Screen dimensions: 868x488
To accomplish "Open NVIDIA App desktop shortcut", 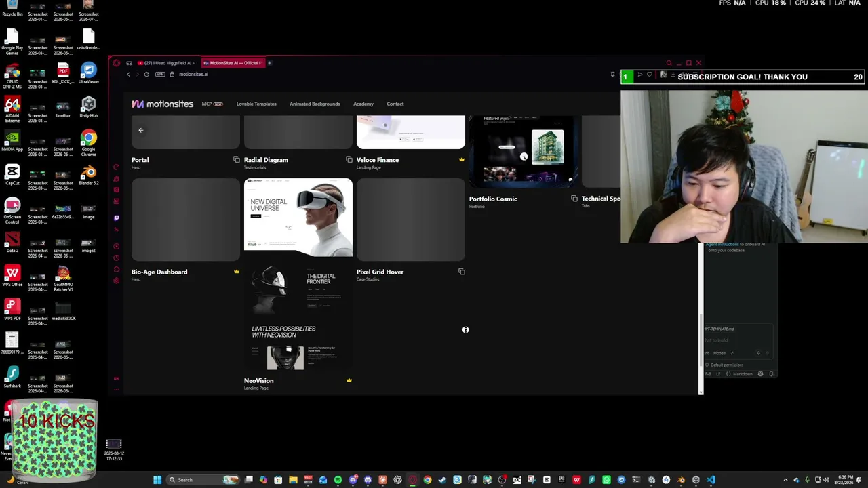I will [12, 141].
